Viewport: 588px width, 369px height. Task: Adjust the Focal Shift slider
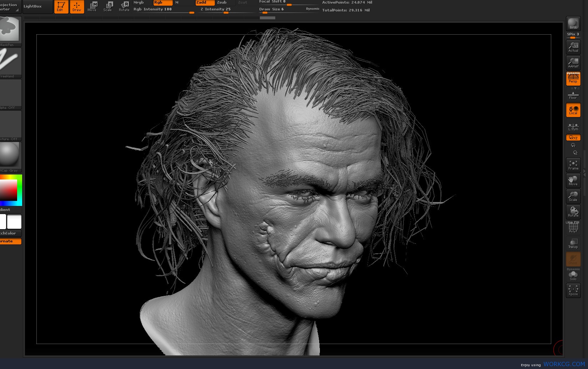click(289, 2)
